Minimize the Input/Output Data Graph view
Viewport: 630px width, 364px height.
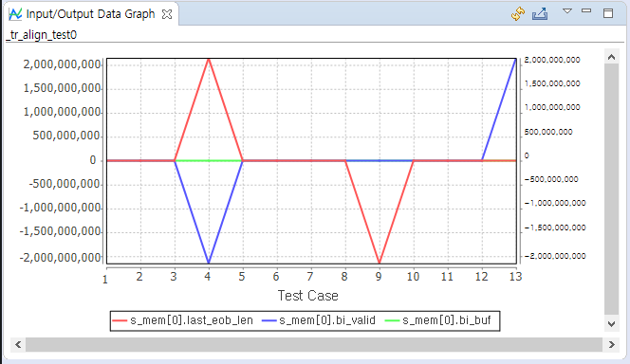tap(586, 10)
